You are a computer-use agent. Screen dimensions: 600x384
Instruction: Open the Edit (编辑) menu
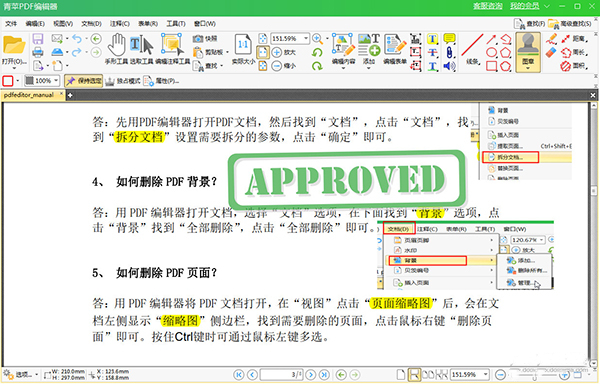pyautogui.click(x=35, y=24)
